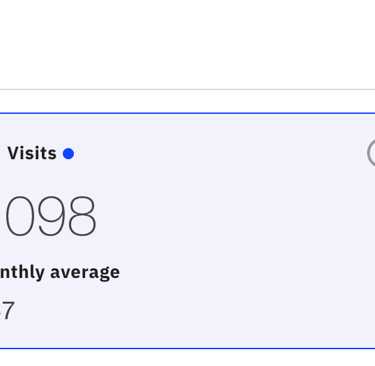Click the digit 0 in visits total
This screenshot has width=375, height=366.
tap(20, 216)
